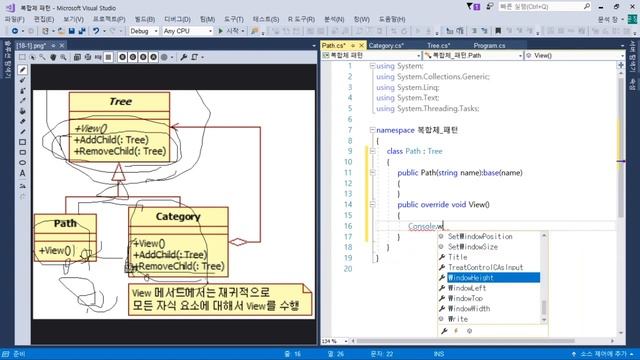The width and height of the screenshot is (640, 360).
Task: Click the Save All icon
Action: [x=82, y=31]
